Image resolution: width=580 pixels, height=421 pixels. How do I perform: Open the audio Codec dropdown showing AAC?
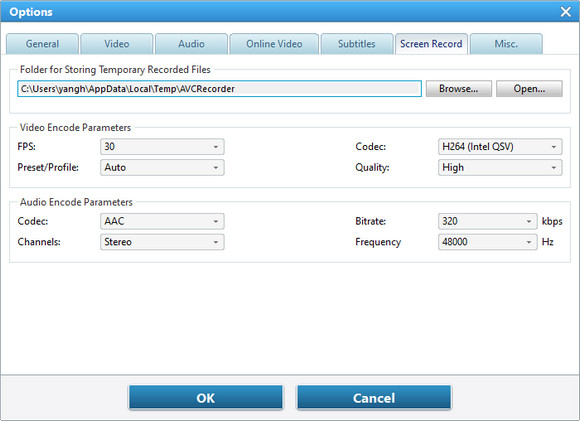click(x=162, y=221)
